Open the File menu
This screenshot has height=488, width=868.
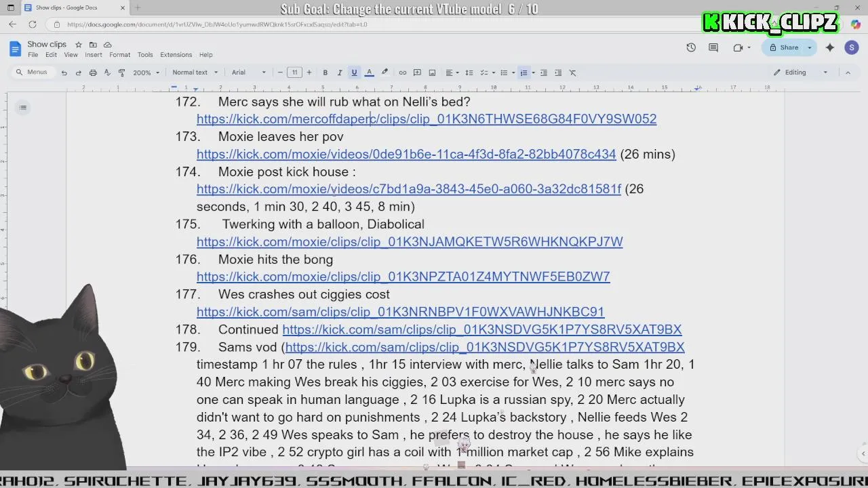point(33,55)
